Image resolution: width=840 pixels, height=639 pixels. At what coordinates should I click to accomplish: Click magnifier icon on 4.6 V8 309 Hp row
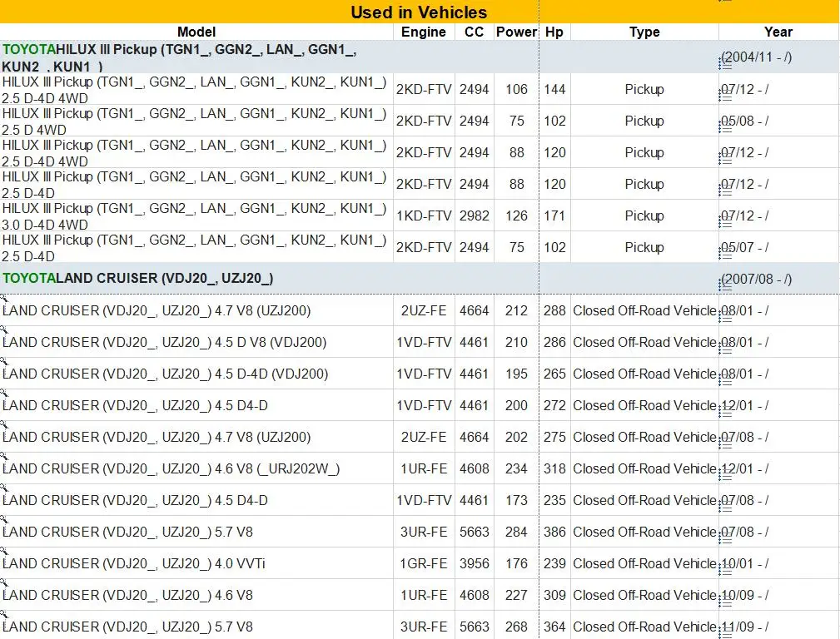point(4,582)
